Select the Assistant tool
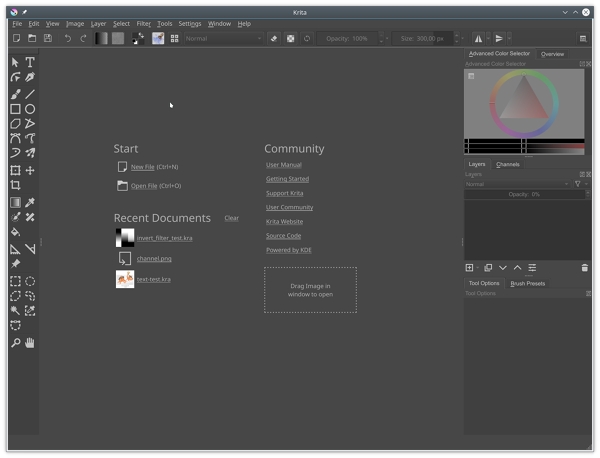 point(15,249)
